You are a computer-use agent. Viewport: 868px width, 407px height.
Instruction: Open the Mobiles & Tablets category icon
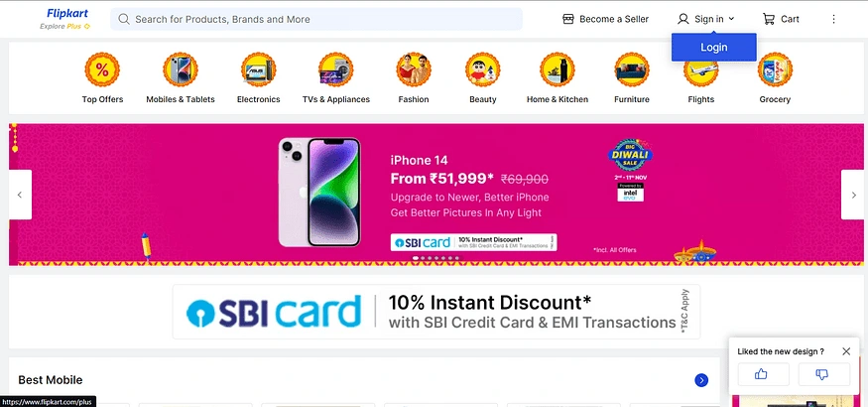coord(181,69)
